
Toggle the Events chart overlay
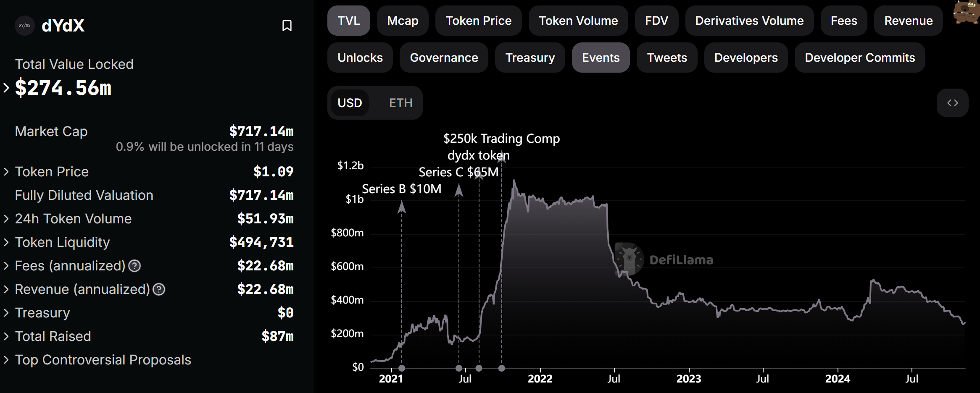point(601,58)
